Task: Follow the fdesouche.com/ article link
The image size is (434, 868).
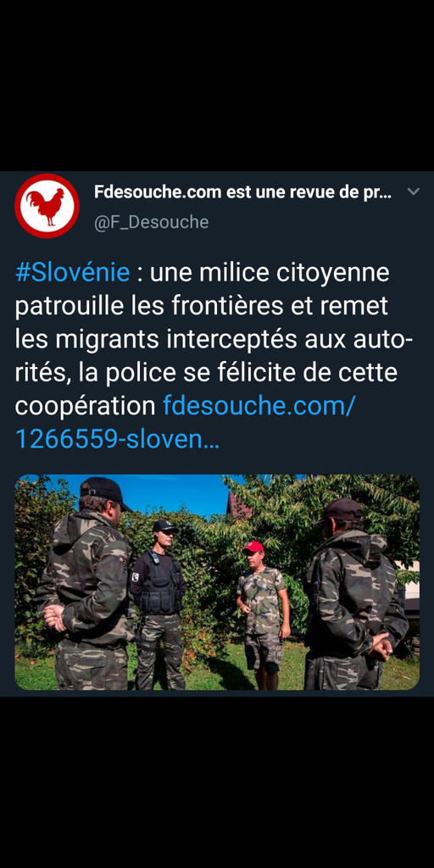Action: (259, 406)
